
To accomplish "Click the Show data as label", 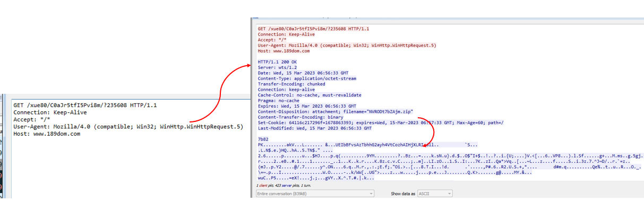I will 403,194.
